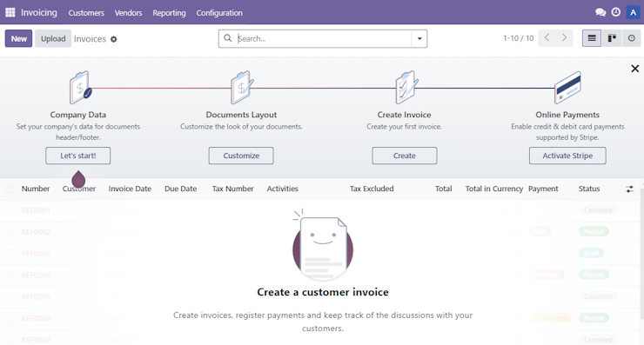
Task: Sort by the Tax Number column
Action: point(233,189)
